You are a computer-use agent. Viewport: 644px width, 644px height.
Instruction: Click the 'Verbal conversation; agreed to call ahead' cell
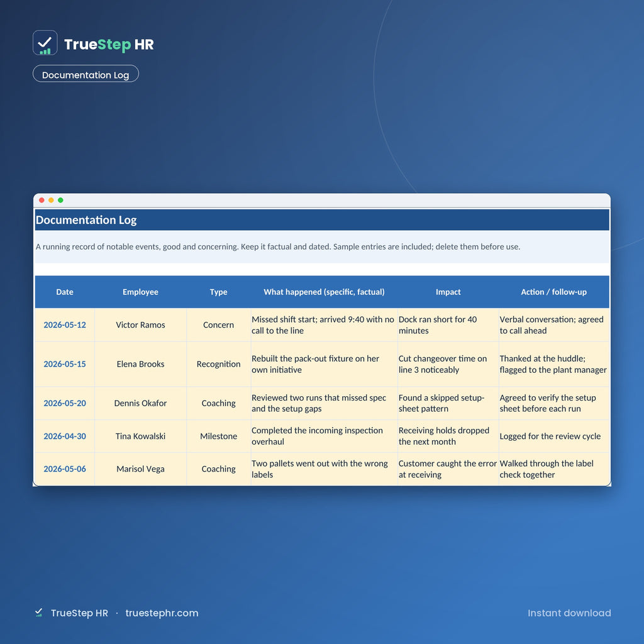553,325
